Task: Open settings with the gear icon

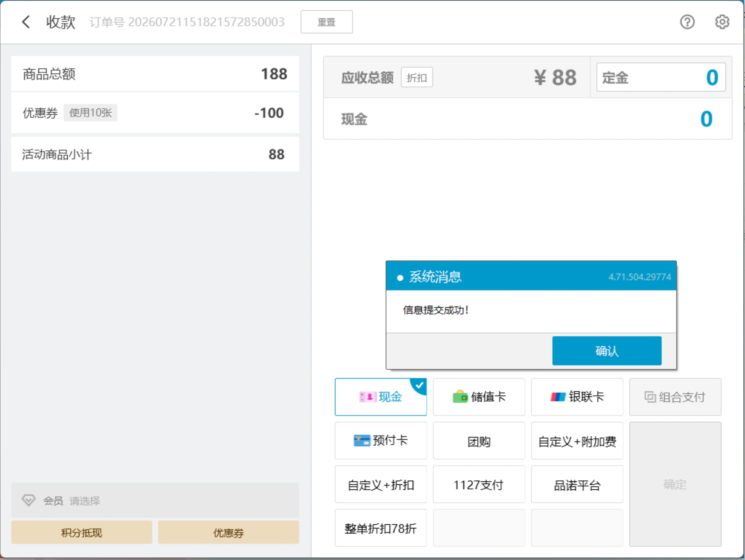Action: [722, 22]
